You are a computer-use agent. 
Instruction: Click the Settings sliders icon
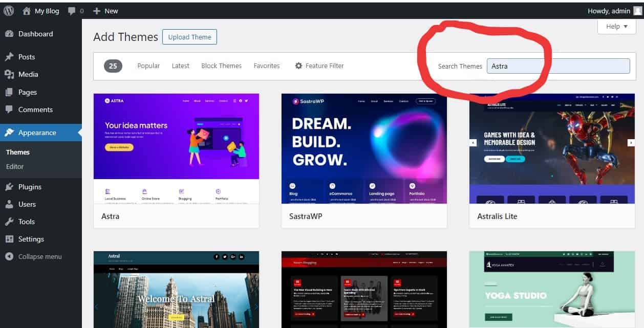pyautogui.click(x=9, y=239)
